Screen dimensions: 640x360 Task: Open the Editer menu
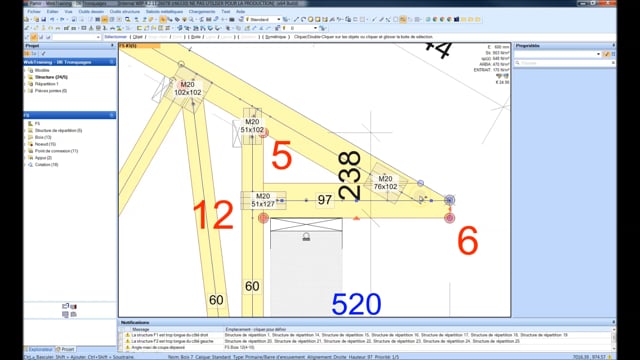(52, 12)
